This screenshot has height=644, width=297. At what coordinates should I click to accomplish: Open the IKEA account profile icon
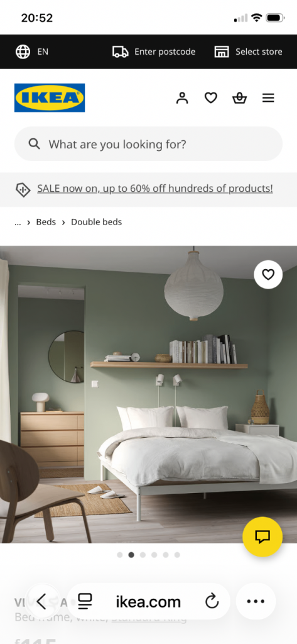(x=181, y=98)
